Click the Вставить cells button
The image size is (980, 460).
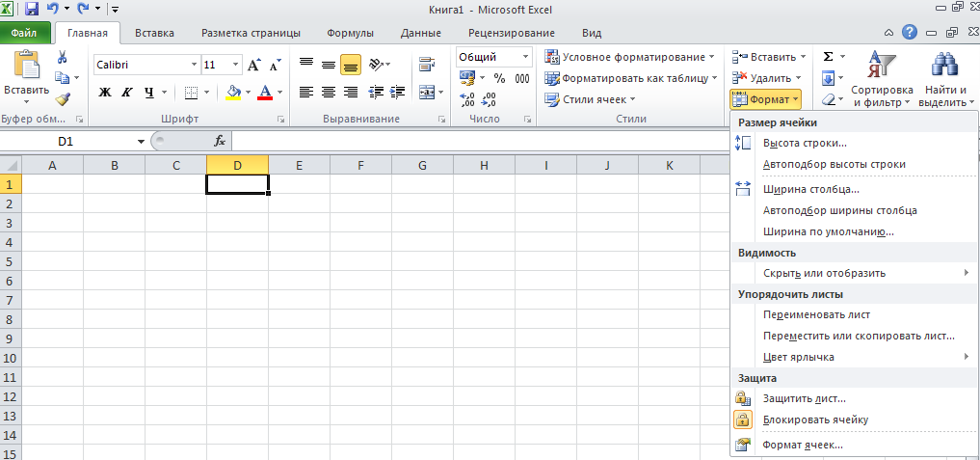pos(769,57)
